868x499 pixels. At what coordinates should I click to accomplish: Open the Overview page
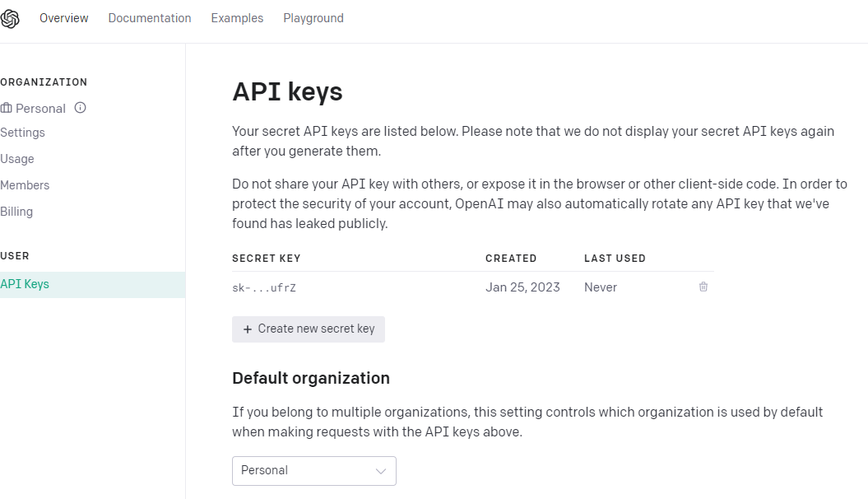click(x=63, y=18)
